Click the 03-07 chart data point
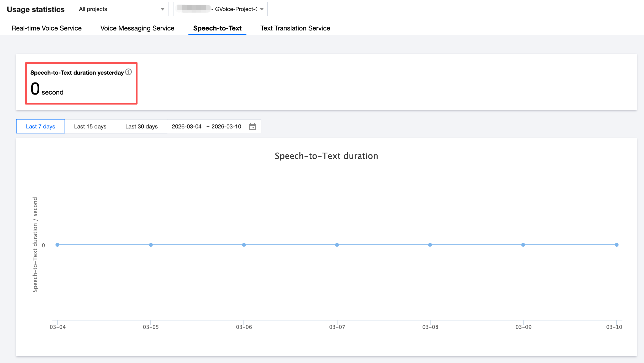The width and height of the screenshot is (644, 363). point(337,245)
